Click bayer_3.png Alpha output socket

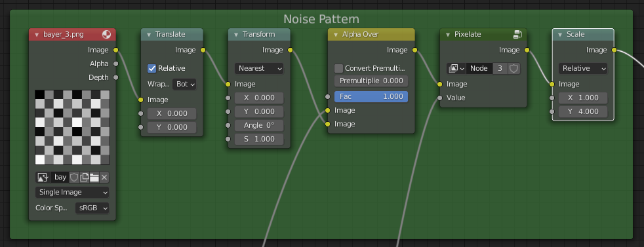116,64
